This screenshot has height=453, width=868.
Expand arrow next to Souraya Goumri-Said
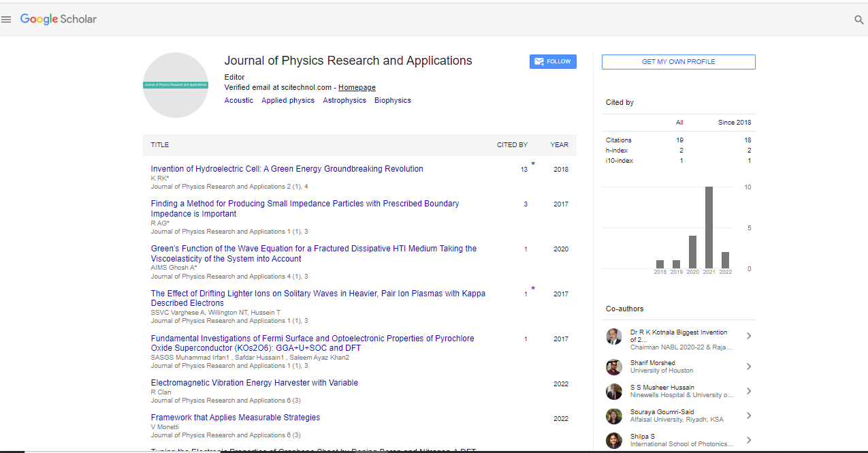[749, 416]
